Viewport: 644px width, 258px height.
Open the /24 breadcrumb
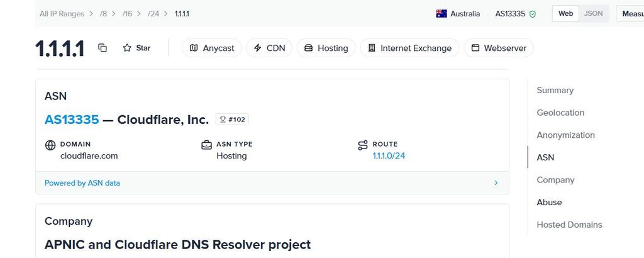pyautogui.click(x=153, y=14)
